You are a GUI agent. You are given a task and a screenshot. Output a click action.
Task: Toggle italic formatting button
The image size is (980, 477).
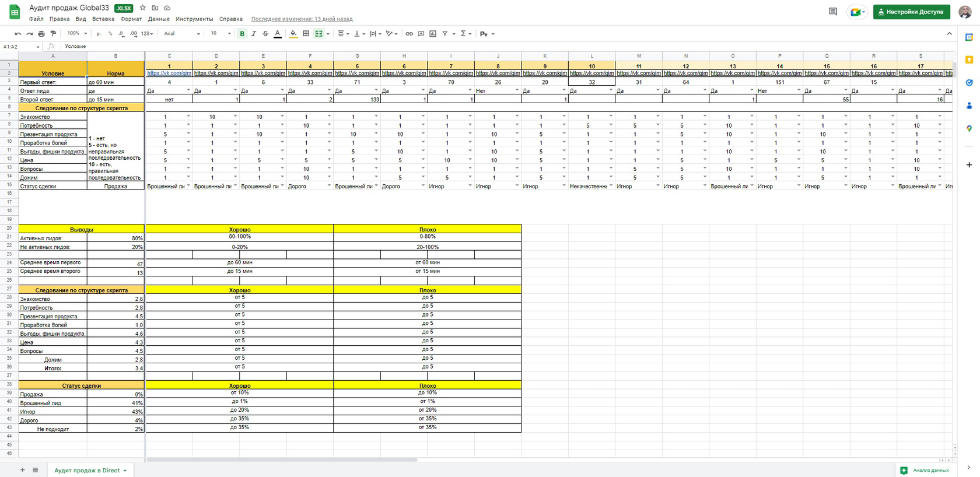(x=254, y=34)
